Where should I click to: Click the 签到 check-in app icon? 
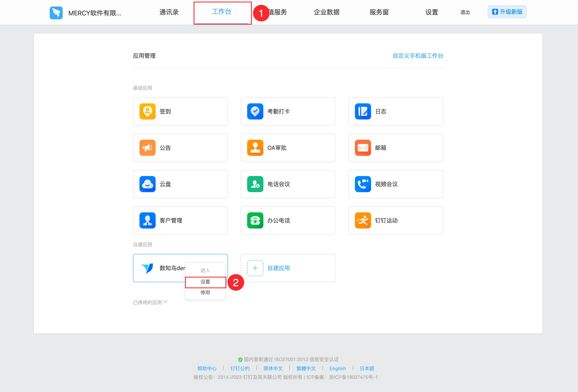147,111
